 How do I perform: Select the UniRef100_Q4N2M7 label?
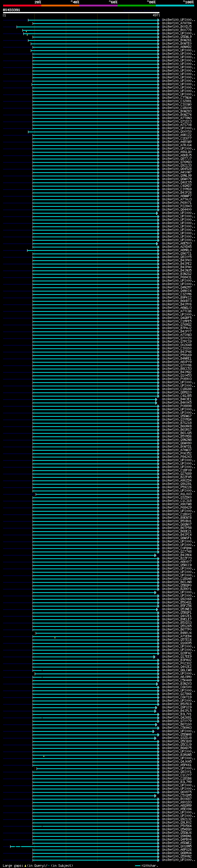[176, 287]
